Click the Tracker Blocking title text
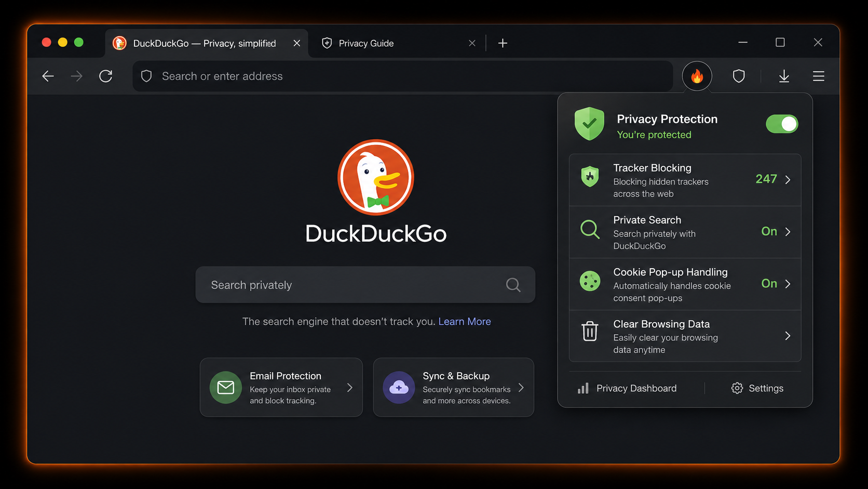Screen dimensions: 868x489 pyautogui.click(x=653, y=168)
